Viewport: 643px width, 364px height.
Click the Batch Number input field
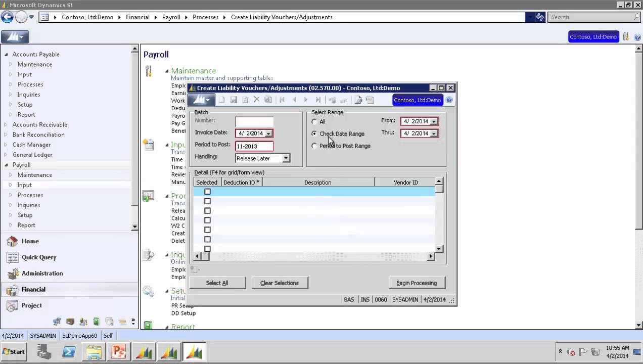(254, 121)
